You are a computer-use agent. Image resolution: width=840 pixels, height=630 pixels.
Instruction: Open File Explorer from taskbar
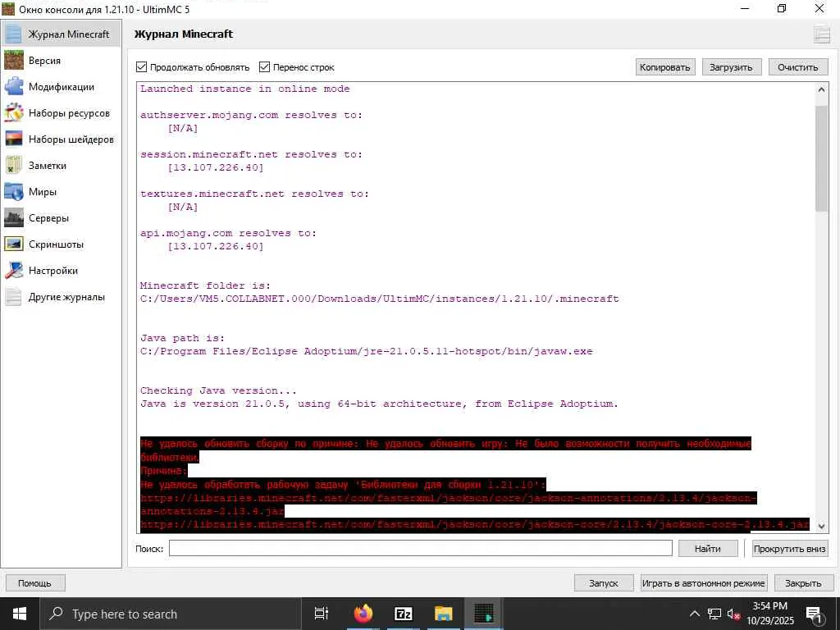pyautogui.click(x=444, y=614)
